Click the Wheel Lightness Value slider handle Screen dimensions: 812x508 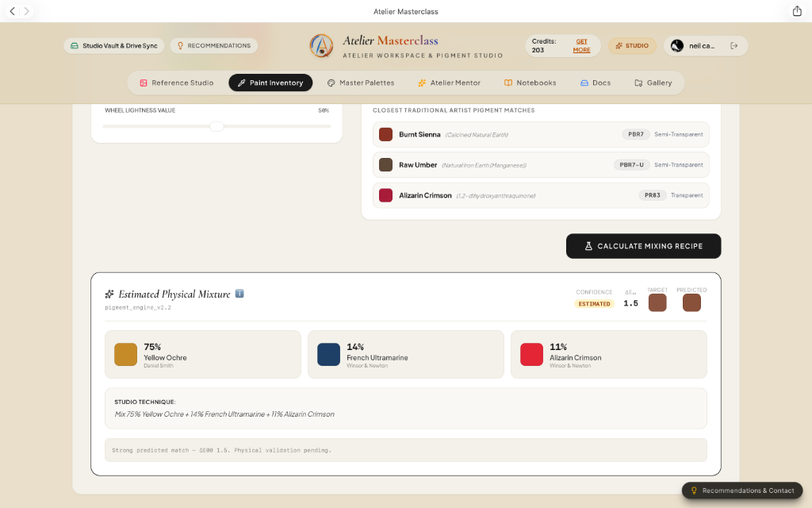point(216,126)
